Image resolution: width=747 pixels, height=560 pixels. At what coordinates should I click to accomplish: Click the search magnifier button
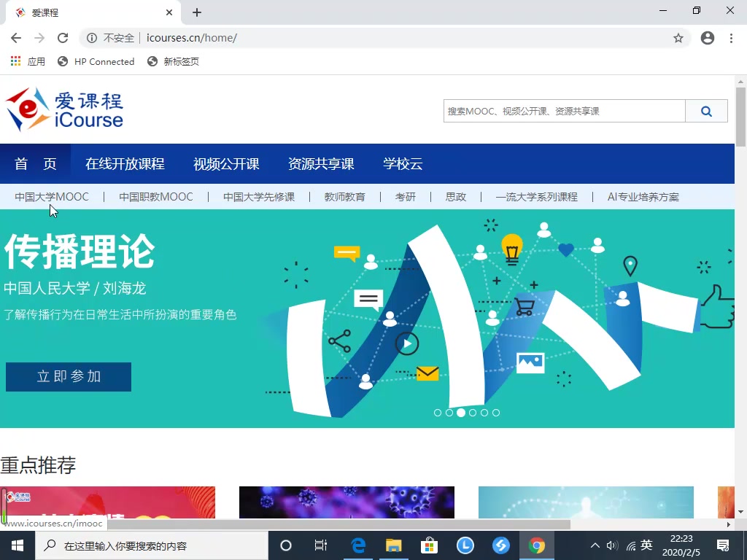pyautogui.click(x=705, y=111)
